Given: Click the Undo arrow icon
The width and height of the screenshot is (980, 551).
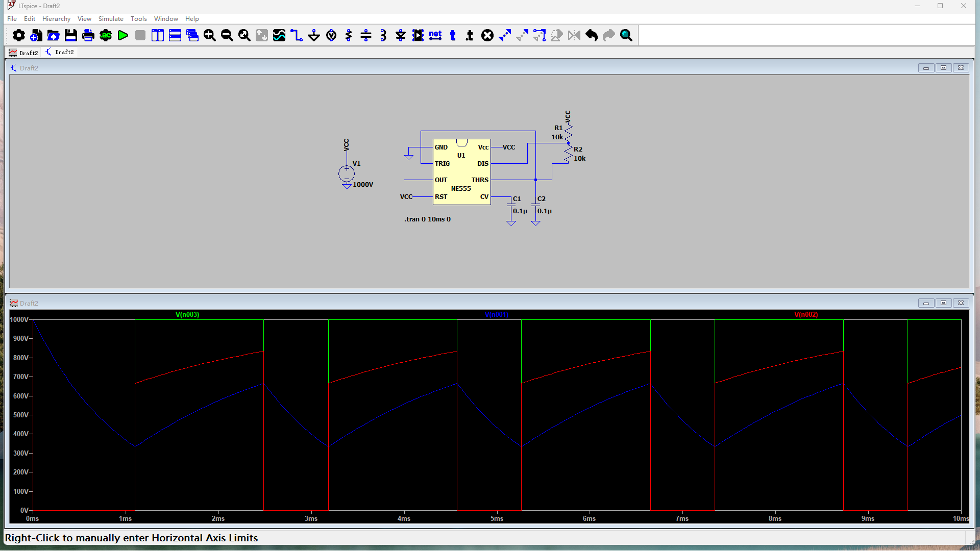Looking at the screenshot, I should coord(592,35).
